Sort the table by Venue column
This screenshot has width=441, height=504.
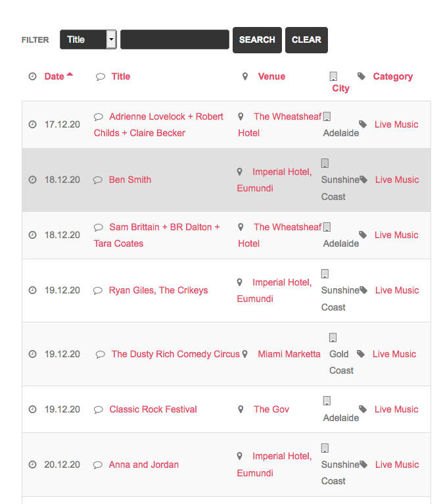click(x=271, y=76)
